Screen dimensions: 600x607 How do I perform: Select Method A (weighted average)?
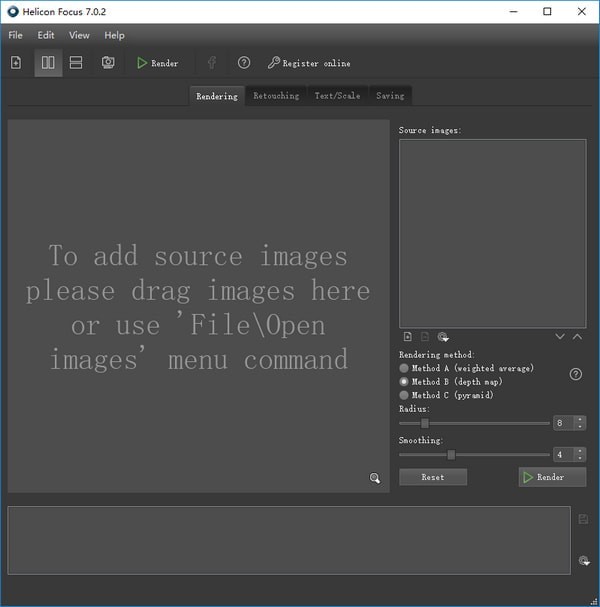click(404, 368)
